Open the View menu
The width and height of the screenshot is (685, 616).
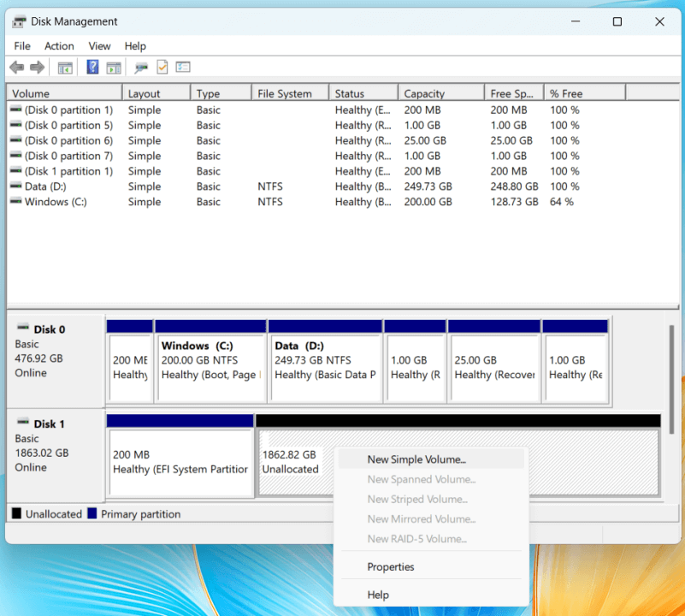[x=99, y=45]
